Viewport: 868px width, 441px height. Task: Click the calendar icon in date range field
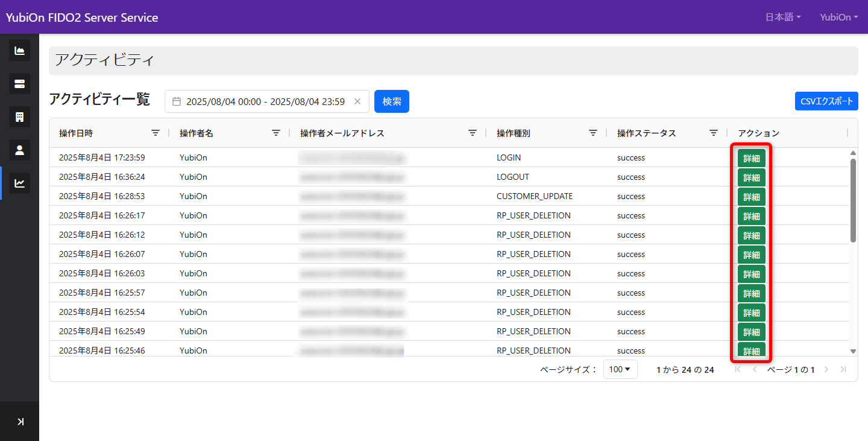pyautogui.click(x=177, y=101)
